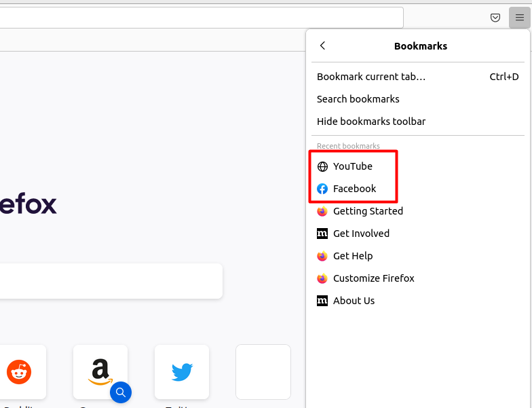Click the Amazon tile search badge

point(121,392)
